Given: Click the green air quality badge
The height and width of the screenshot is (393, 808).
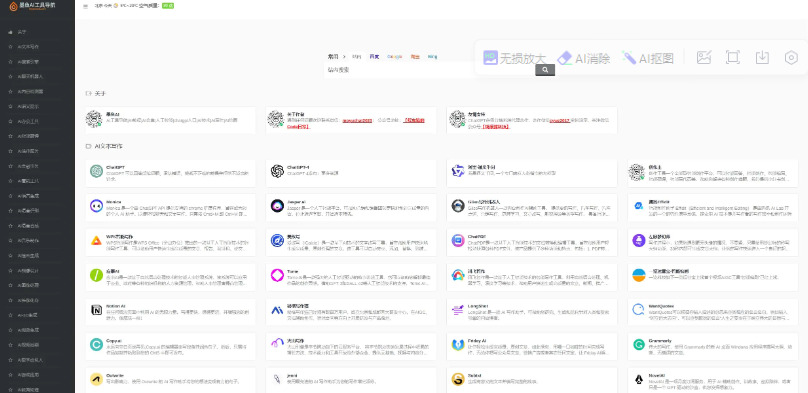Looking at the screenshot, I should 168,6.
